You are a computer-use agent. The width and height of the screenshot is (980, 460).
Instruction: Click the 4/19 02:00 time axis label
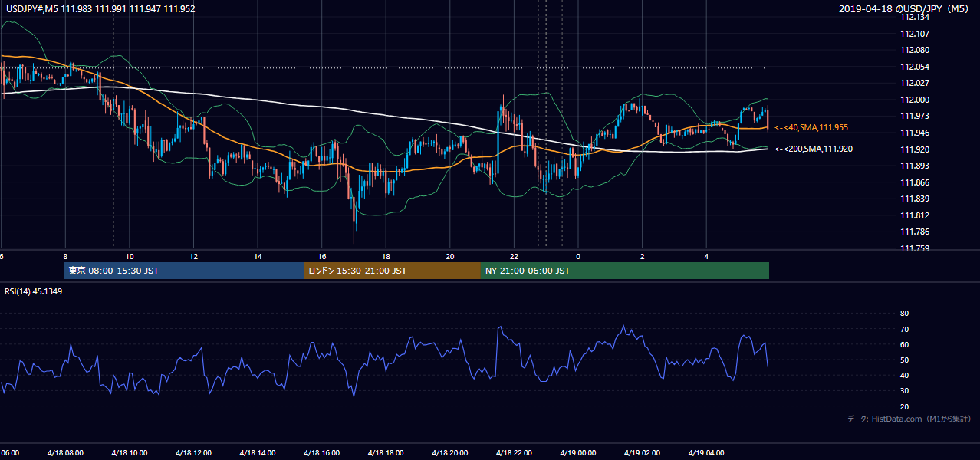[x=642, y=453]
